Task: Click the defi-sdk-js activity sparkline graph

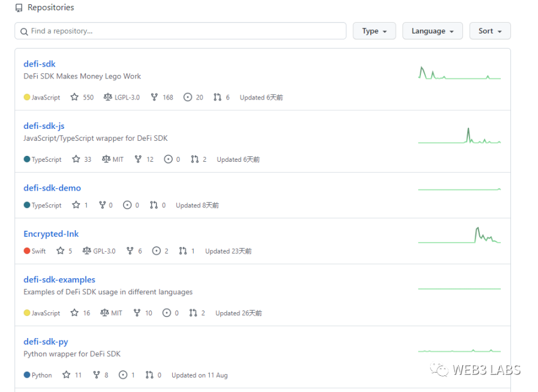Action: tap(459, 136)
